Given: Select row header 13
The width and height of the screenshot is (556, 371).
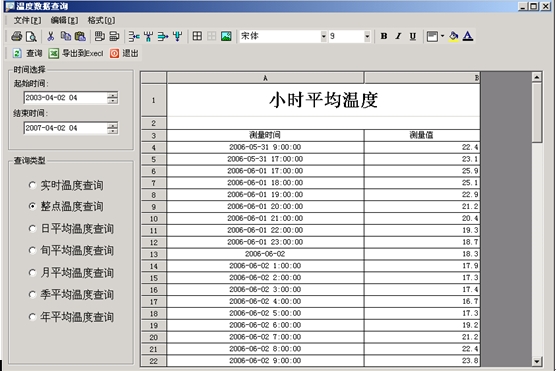Looking at the screenshot, I should 154,254.
